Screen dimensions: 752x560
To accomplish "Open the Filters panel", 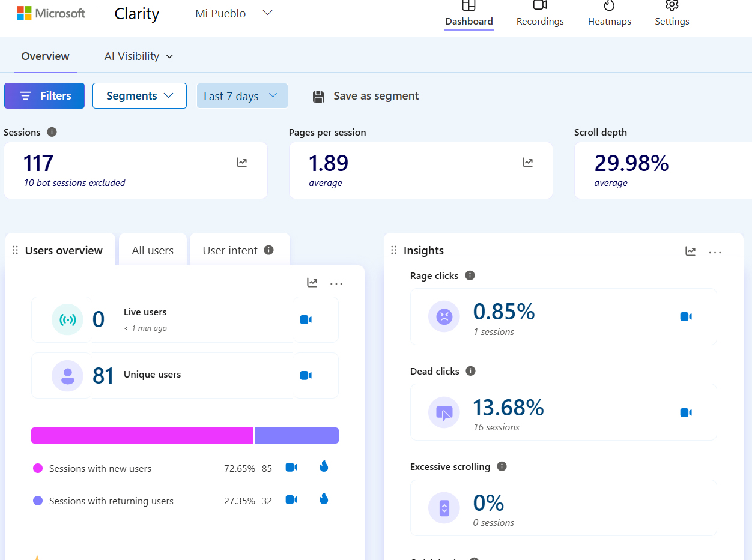I will coord(44,96).
